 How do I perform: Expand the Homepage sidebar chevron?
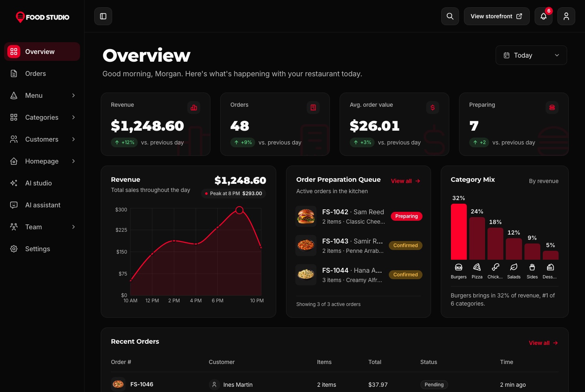pos(74,161)
